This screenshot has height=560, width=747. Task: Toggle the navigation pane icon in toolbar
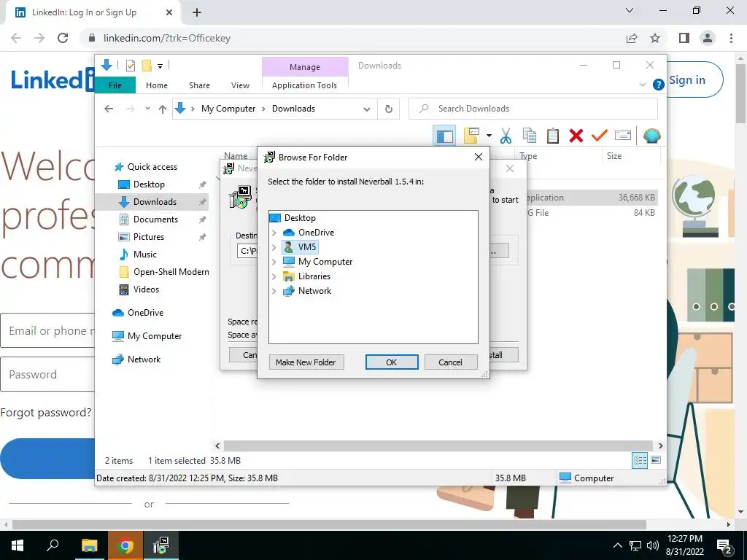tap(444, 136)
